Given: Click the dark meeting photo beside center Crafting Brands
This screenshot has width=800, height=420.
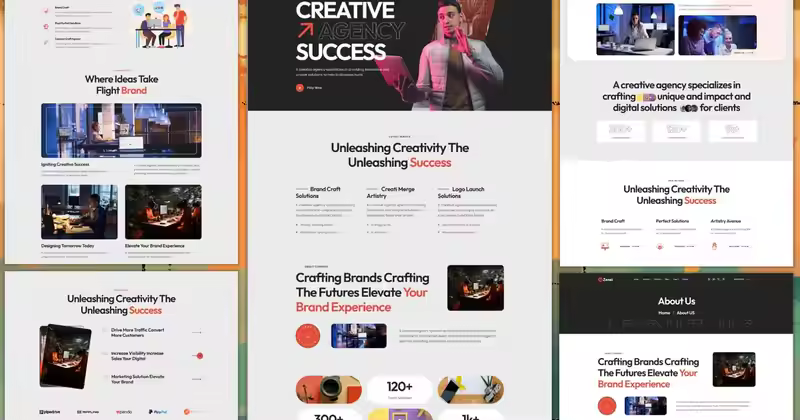Looking at the screenshot, I should [476, 288].
